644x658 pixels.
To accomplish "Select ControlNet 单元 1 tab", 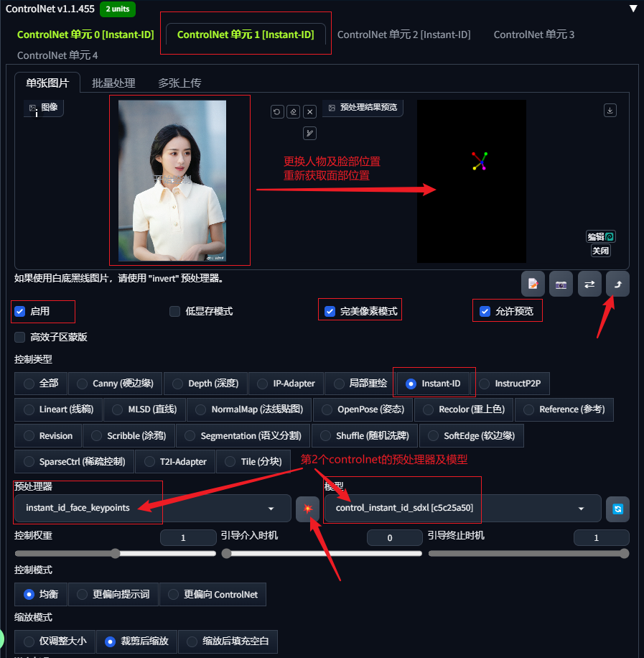I will click(x=246, y=34).
